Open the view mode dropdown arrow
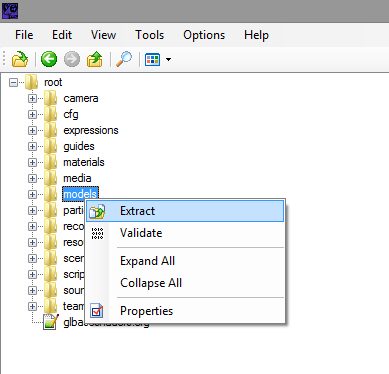389x374 pixels. pyautogui.click(x=168, y=60)
